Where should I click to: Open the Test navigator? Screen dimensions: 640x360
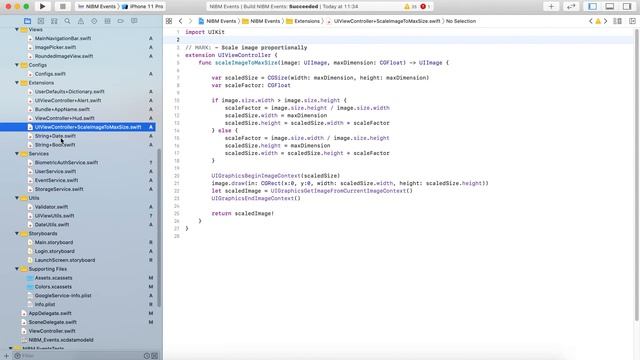pyautogui.click(x=94, y=21)
